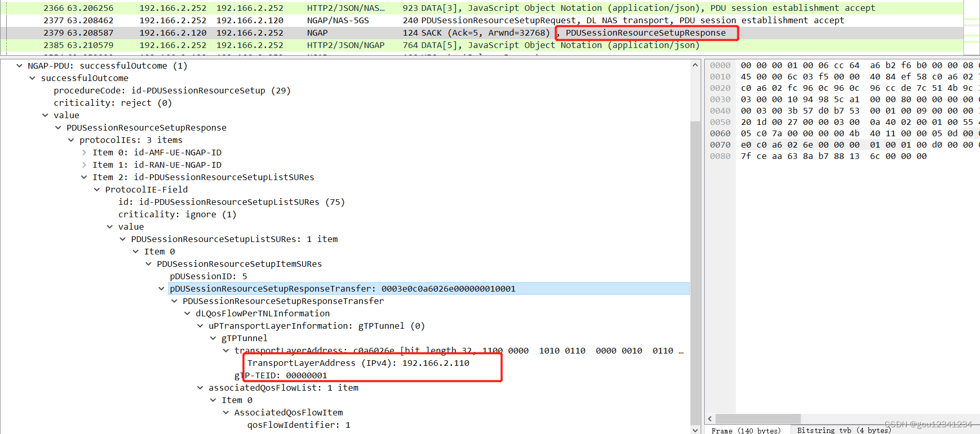Screen dimensions: 980x434
Task: Select qosFlowIdentifier: 1 line
Action: 299,425
